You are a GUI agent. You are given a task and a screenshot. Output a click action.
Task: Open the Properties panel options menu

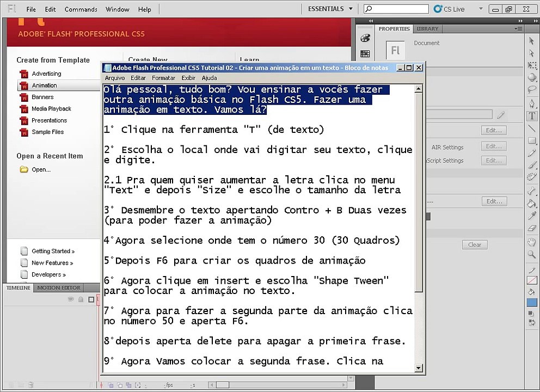[519, 29]
